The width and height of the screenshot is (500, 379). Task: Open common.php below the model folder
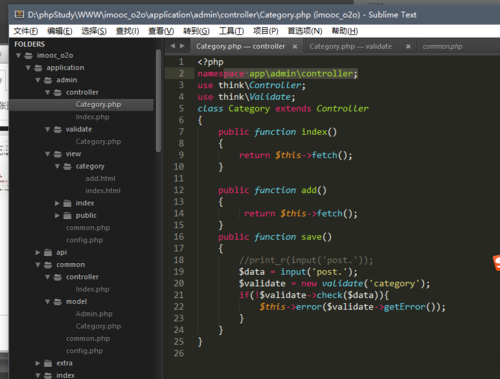[x=88, y=339]
